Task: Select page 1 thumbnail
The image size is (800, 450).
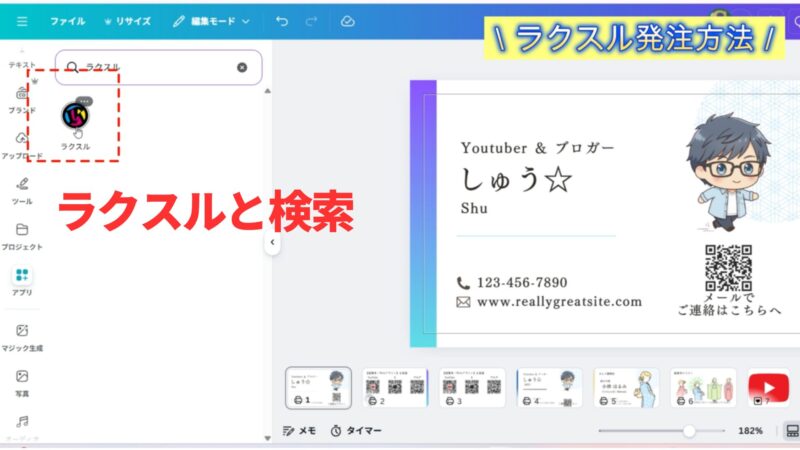Action: [x=318, y=388]
